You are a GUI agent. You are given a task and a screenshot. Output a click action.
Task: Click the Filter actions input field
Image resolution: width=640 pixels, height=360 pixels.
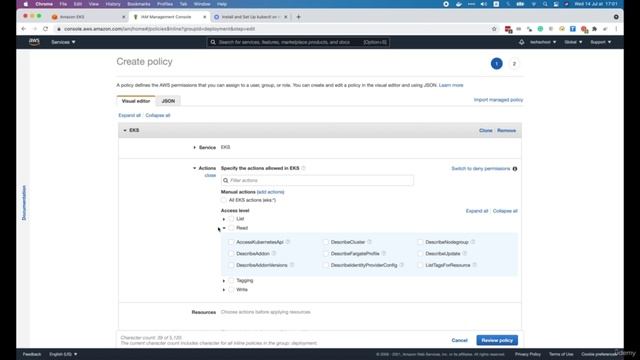coord(317,180)
